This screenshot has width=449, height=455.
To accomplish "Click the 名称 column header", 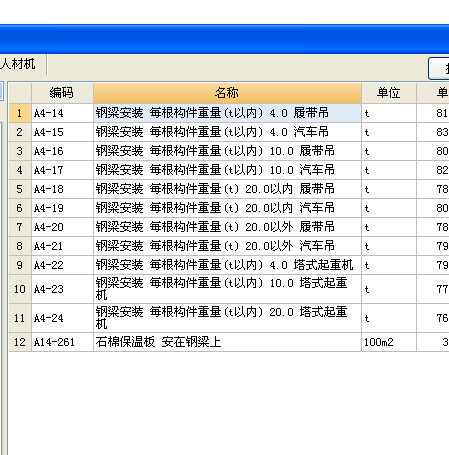I will click(227, 93).
